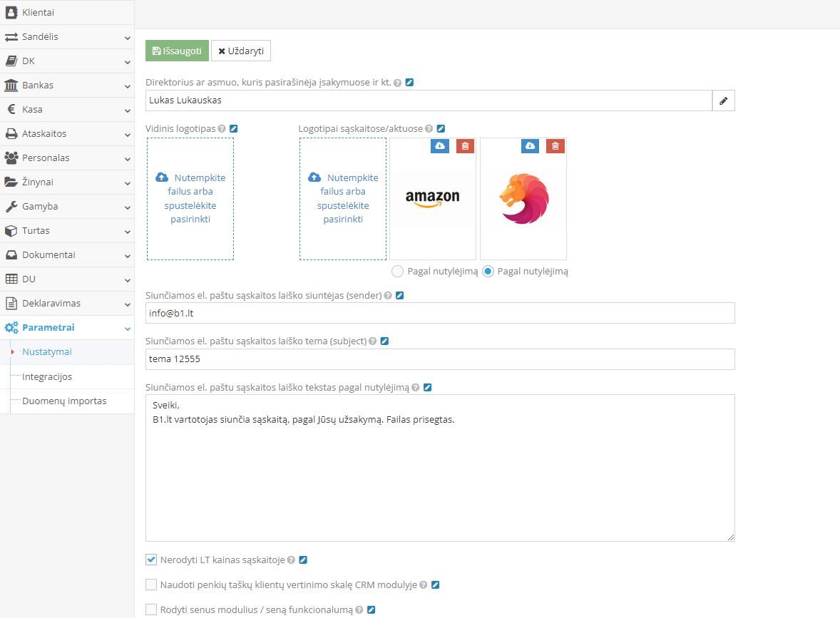Save settings with Išsaugoti button
The height and width of the screenshot is (618, 840).
click(x=177, y=51)
